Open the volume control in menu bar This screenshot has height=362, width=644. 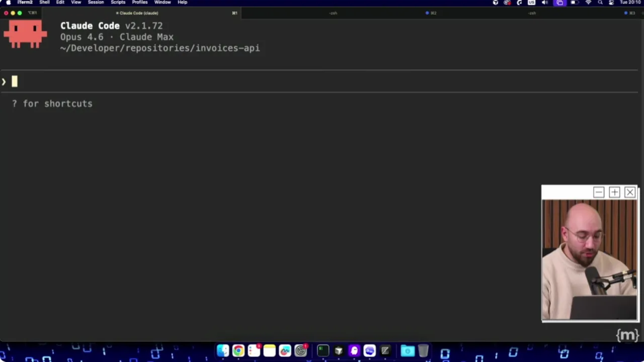545,3
